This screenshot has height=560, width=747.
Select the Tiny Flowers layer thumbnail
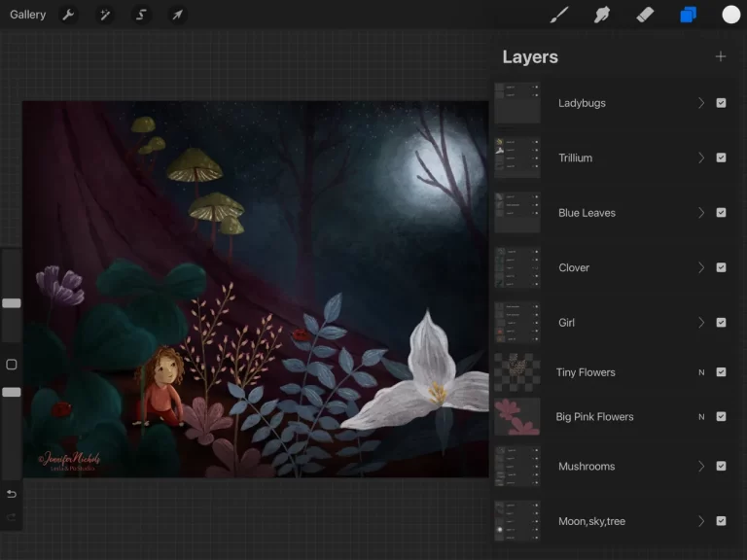[517, 372]
